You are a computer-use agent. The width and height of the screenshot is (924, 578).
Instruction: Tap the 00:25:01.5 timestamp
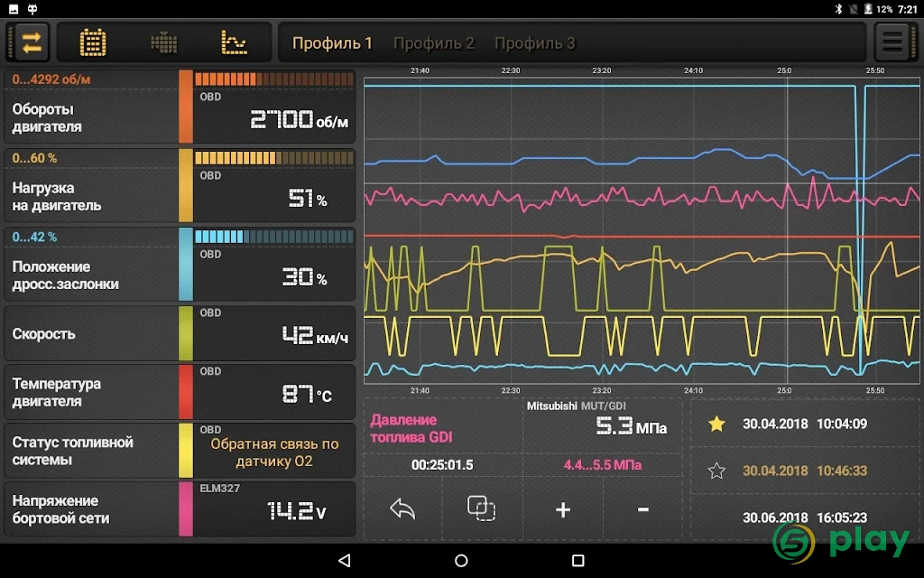coord(442,465)
